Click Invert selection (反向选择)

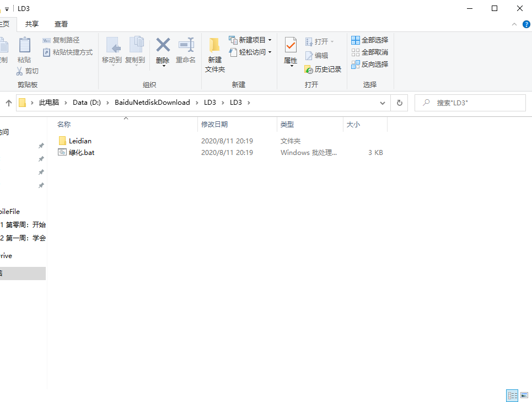pos(369,65)
